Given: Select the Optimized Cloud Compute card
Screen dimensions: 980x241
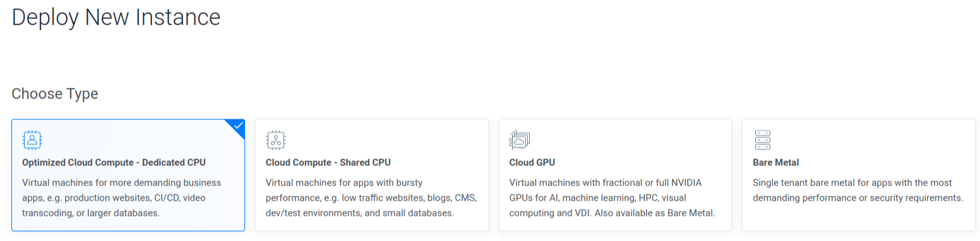Looking at the screenshot, I should click(x=128, y=175).
